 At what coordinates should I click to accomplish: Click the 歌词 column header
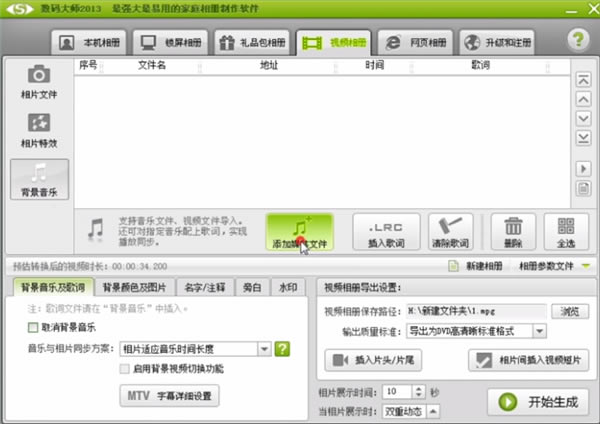480,65
